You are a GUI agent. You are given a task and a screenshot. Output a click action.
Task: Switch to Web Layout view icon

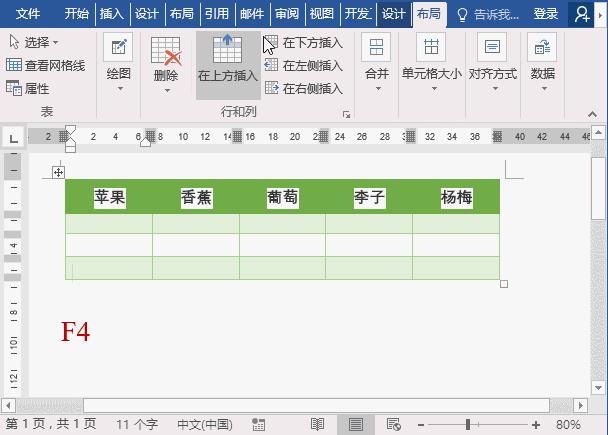click(x=394, y=425)
